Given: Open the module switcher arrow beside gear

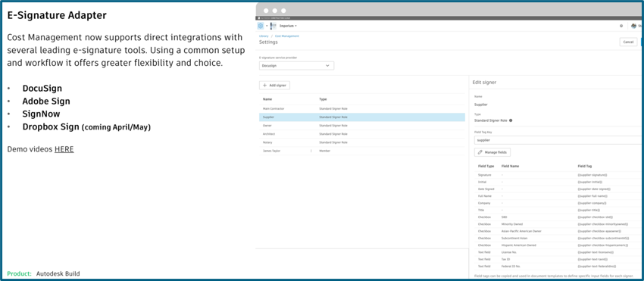Looking at the screenshot, I should tap(267, 26).
